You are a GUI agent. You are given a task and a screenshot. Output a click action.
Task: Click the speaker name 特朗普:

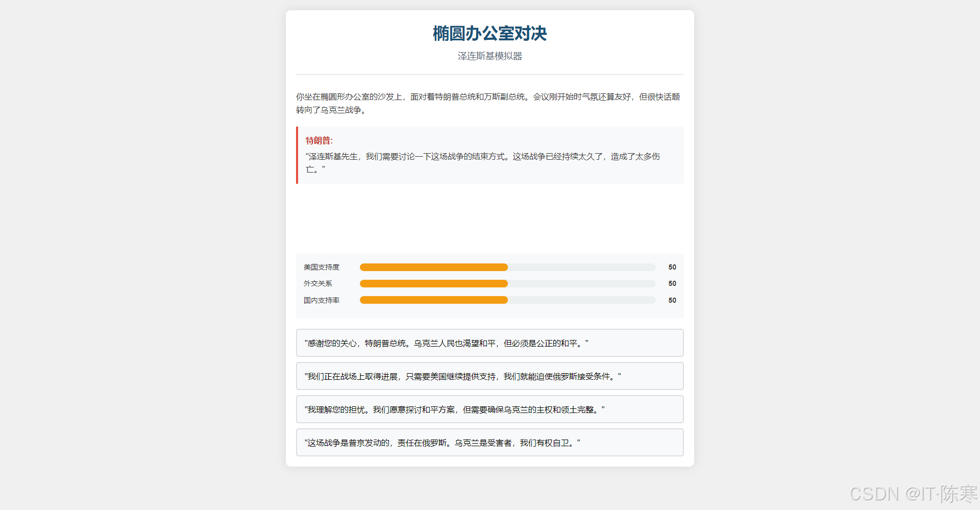click(319, 140)
